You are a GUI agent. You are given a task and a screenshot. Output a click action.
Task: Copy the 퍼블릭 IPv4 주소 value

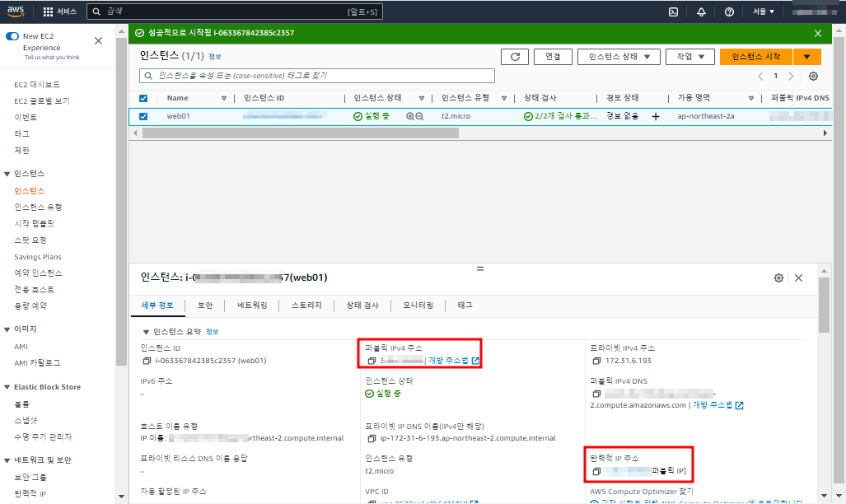(x=372, y=361)
